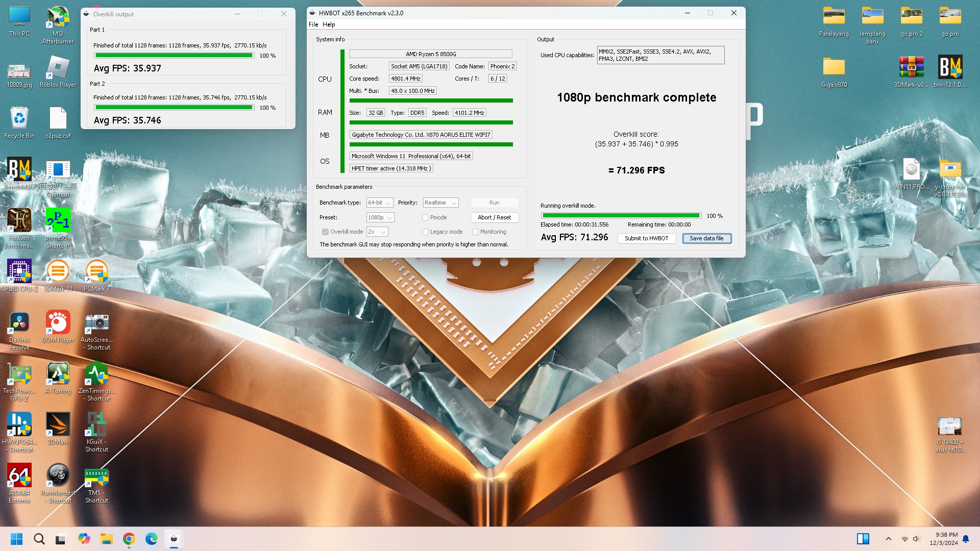Open RunMemtest shortcut icon

coord(58,484)
